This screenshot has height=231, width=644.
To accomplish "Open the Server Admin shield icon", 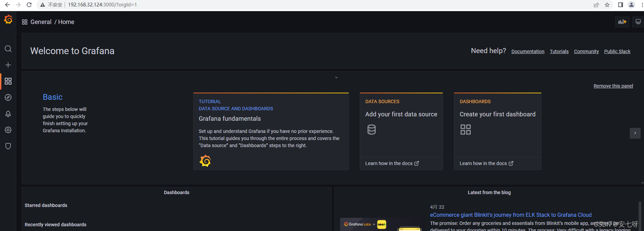I will pos(8,146).
